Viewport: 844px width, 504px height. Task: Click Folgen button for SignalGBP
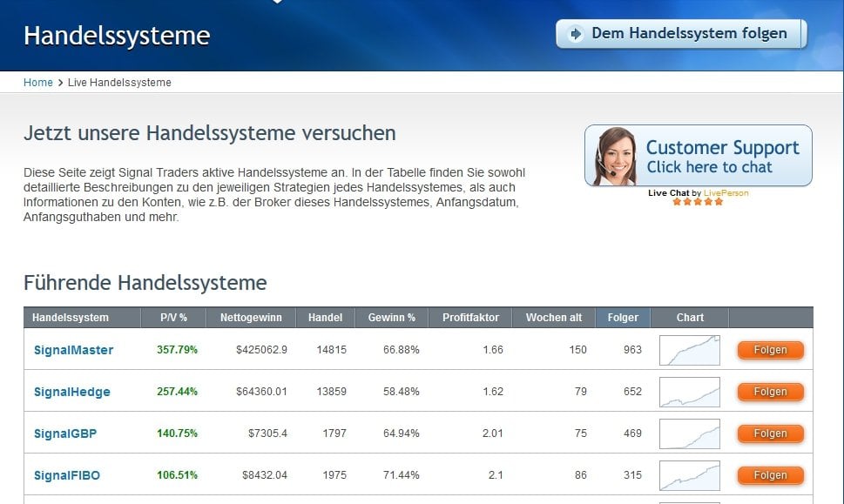(x=770, y=433)
